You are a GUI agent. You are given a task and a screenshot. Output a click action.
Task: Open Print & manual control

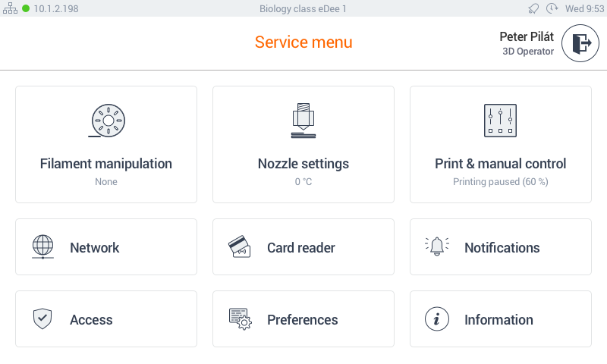tap(501, 164)
